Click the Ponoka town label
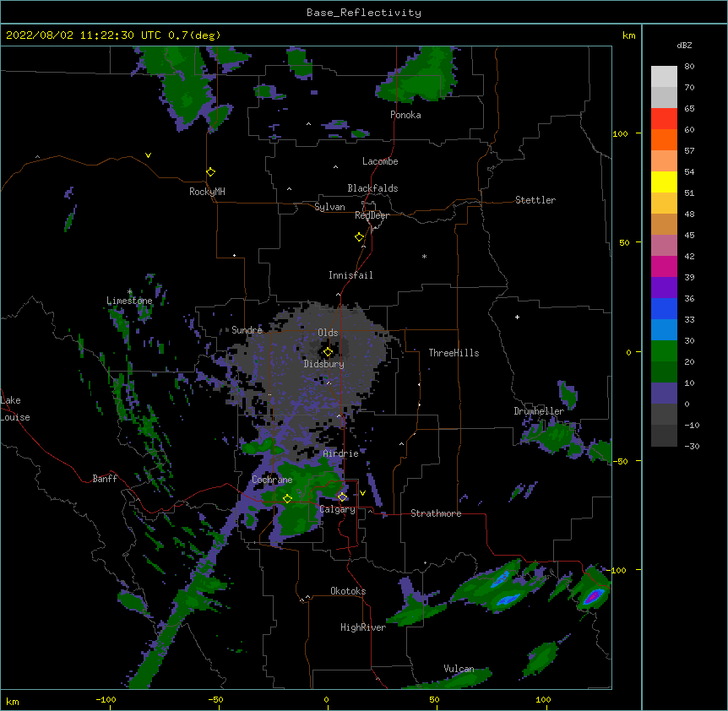The image size is (728, 711). click(405, 115)
